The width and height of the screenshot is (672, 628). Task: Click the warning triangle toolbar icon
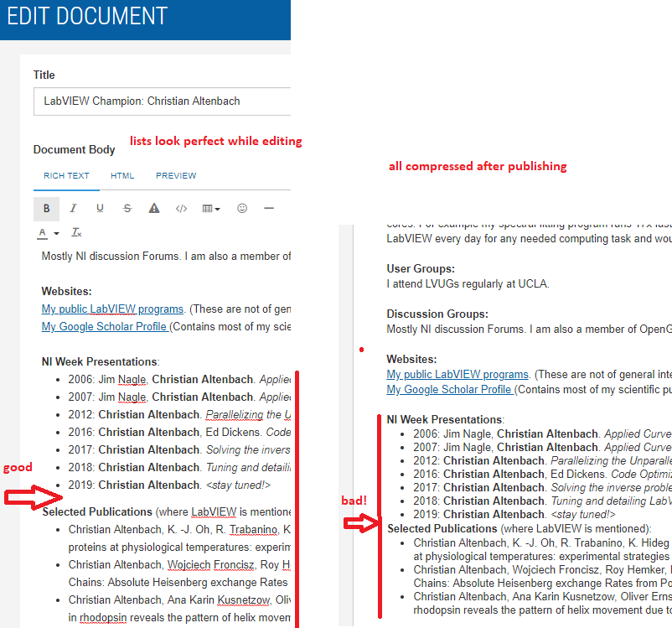coord(154,209)
